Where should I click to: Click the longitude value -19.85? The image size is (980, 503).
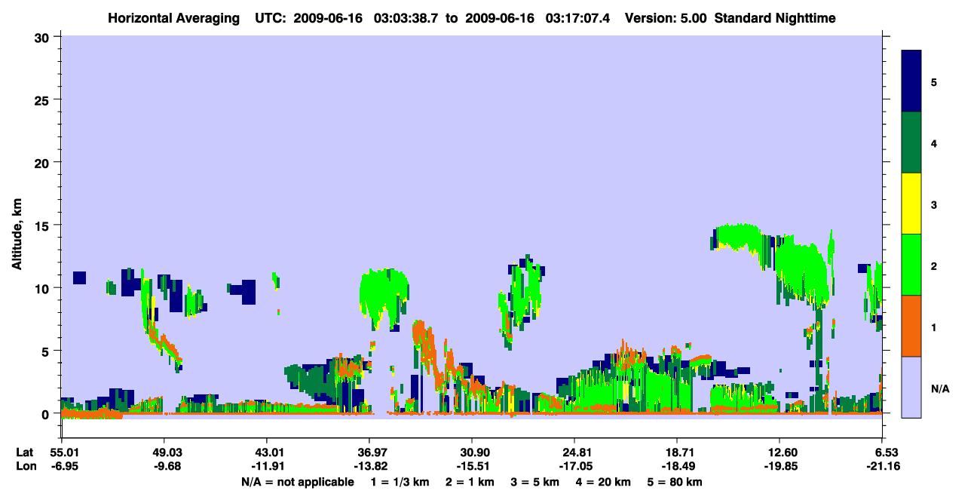(x=779, y=466)
